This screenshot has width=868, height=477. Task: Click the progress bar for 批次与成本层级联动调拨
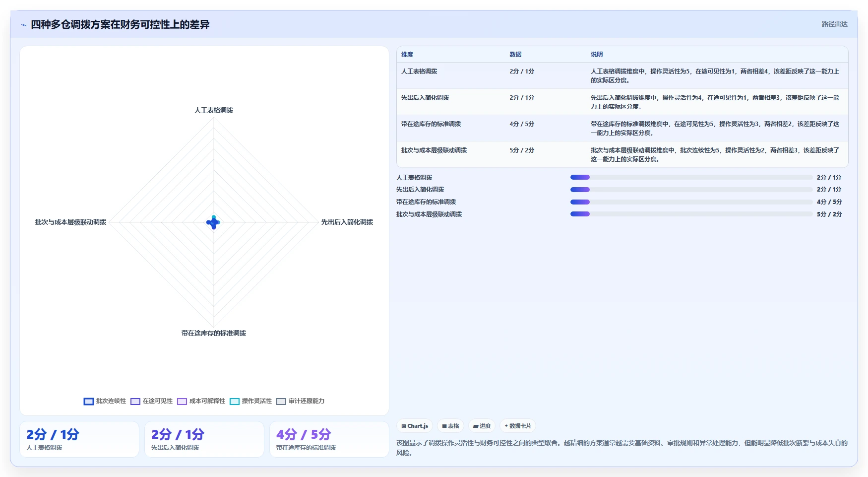pos(691,214)
